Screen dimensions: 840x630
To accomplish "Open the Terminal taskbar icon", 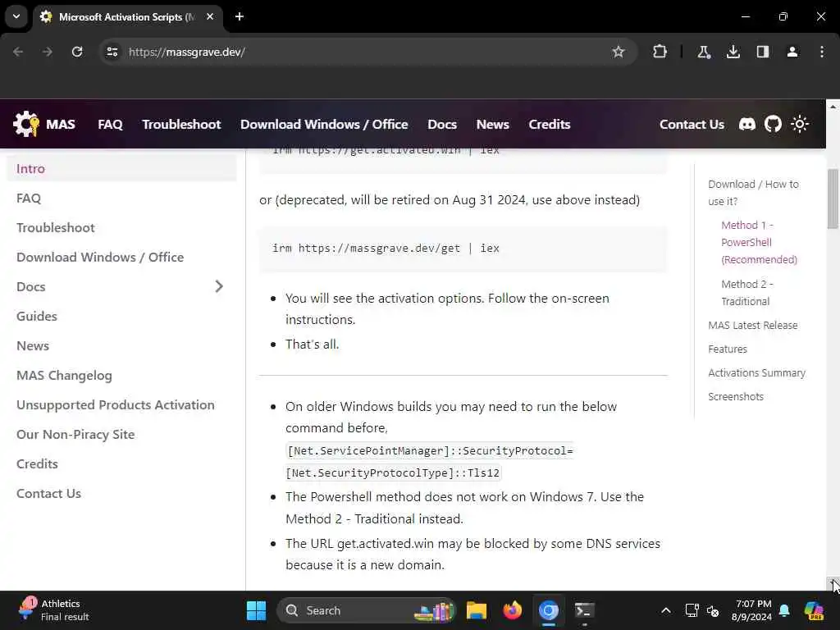I will [584, 610].
